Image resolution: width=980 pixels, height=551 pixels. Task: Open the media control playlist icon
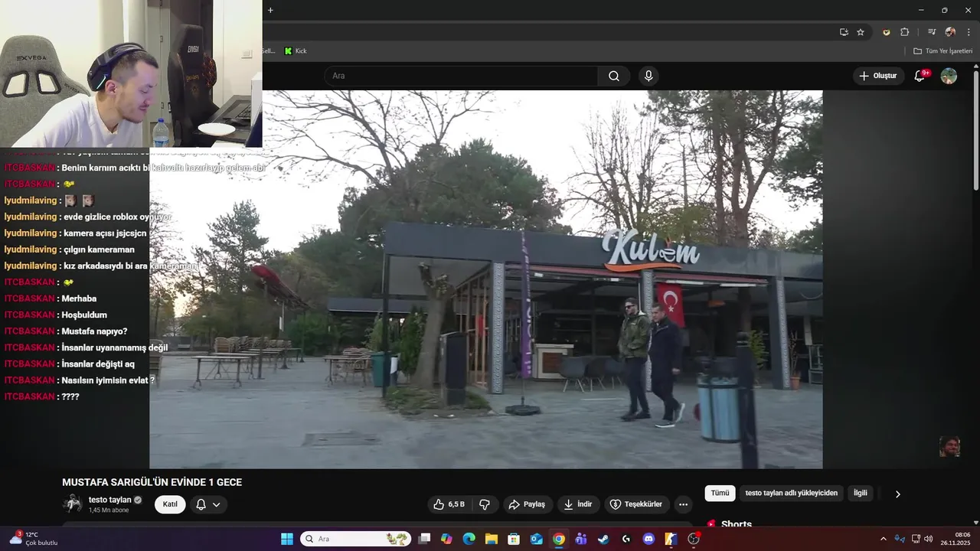[932, 32]
